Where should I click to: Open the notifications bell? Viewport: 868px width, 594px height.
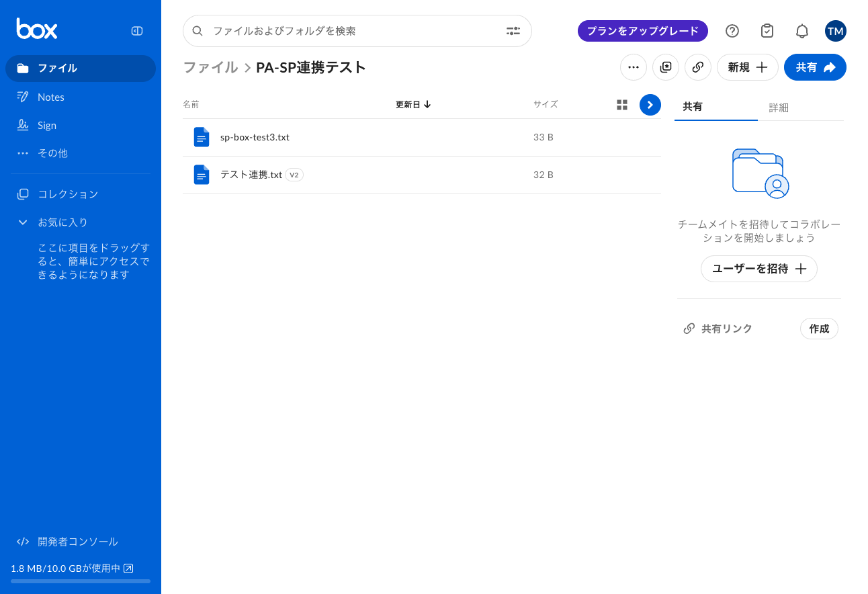(802, 31)
